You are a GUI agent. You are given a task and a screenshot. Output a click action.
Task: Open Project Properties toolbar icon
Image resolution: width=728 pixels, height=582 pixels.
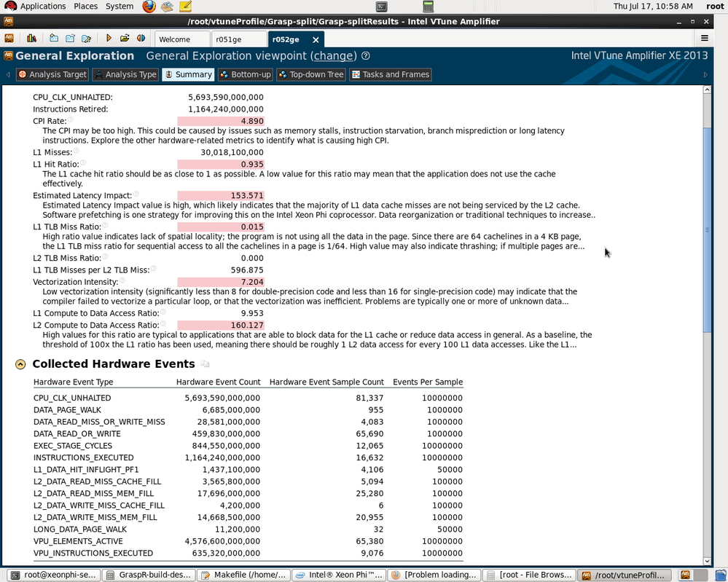pyautogui.click(x=87, y=38)
